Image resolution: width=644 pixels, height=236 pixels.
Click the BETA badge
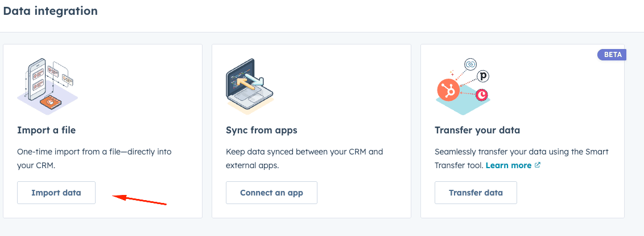coord(611,55)
